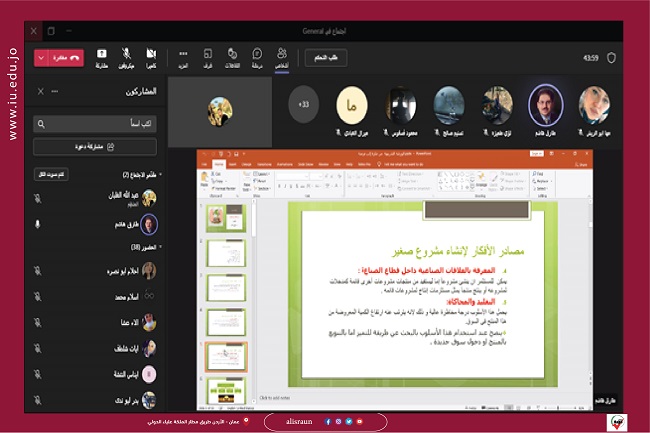The height and width of the screenshot is (433, 650).
Task: Toggle the microphone in the meeting toolbar
Action: pos(127,57)
